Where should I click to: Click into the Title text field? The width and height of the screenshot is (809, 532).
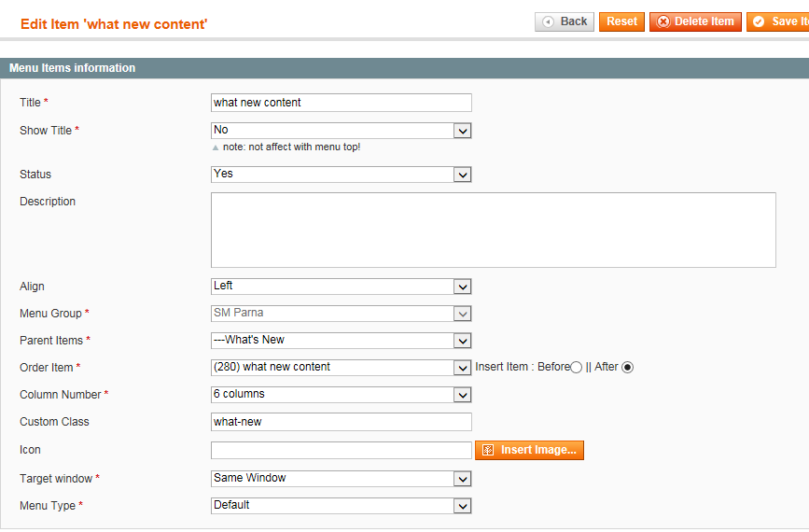click(x=341, y=103)
